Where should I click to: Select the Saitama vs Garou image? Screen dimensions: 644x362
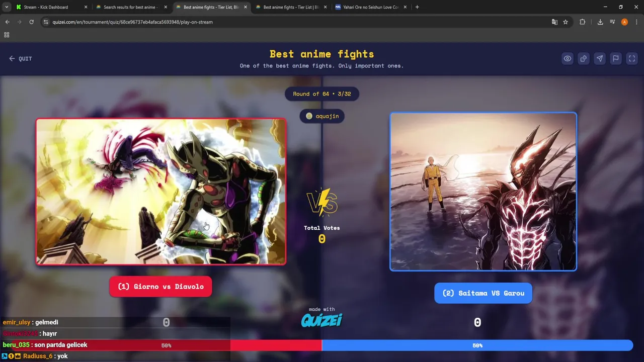tap(483, 192)
